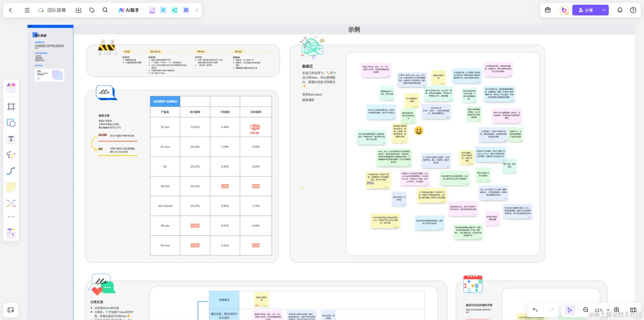The height and width of the screenshot is (320, 644).
Task: Open the 22% zoom level dropdown
Action: pos(602,310)
